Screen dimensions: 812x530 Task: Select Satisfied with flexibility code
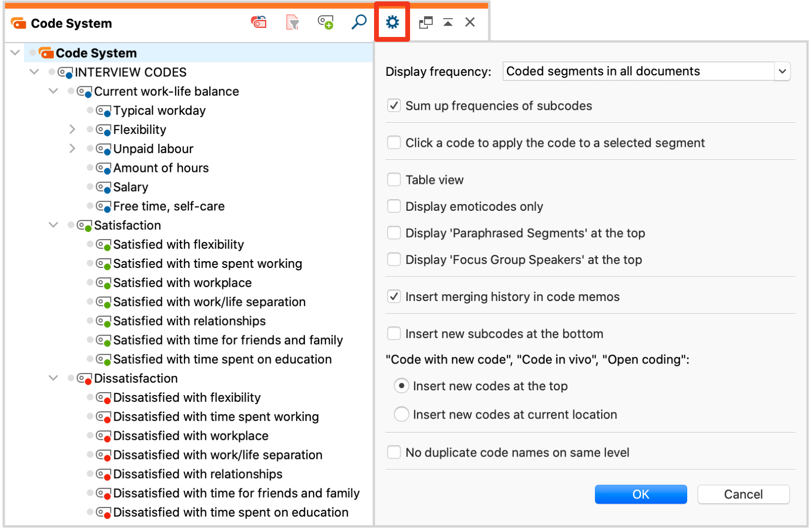tap(179, 245)
